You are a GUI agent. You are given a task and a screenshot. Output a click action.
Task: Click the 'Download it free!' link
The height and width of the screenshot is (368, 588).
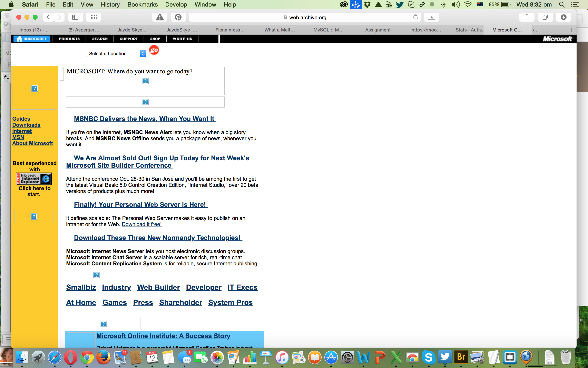click(142, 224)
